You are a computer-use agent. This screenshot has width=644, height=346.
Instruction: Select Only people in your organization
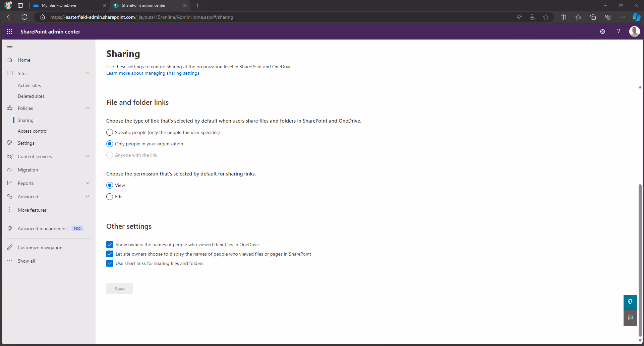[x=110, y=144]
